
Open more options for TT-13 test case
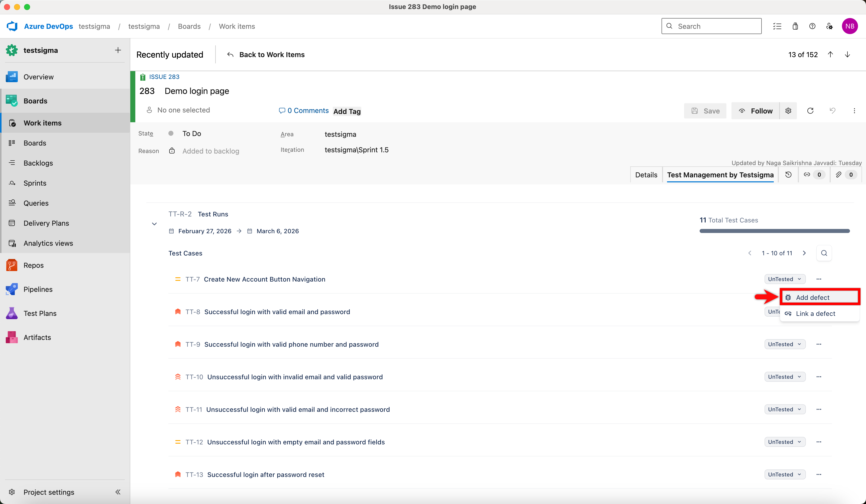point(819,474)
